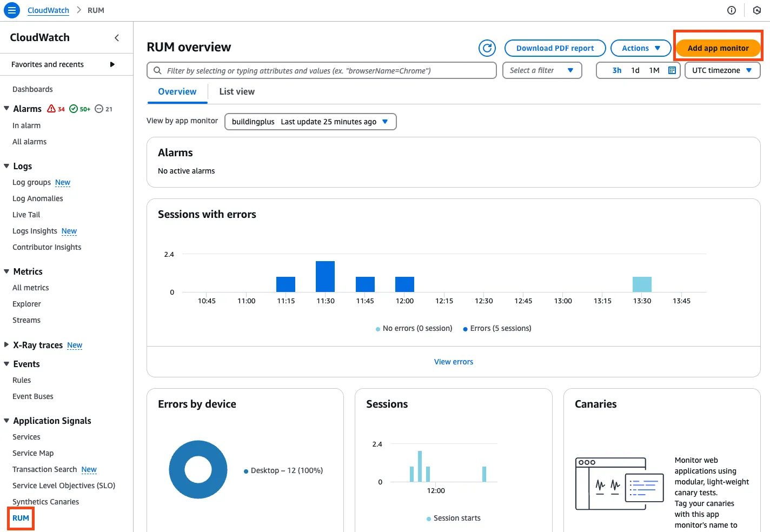Open the UTC timezone dropdown
Screen dimensions: 770x532
[722, 70]
